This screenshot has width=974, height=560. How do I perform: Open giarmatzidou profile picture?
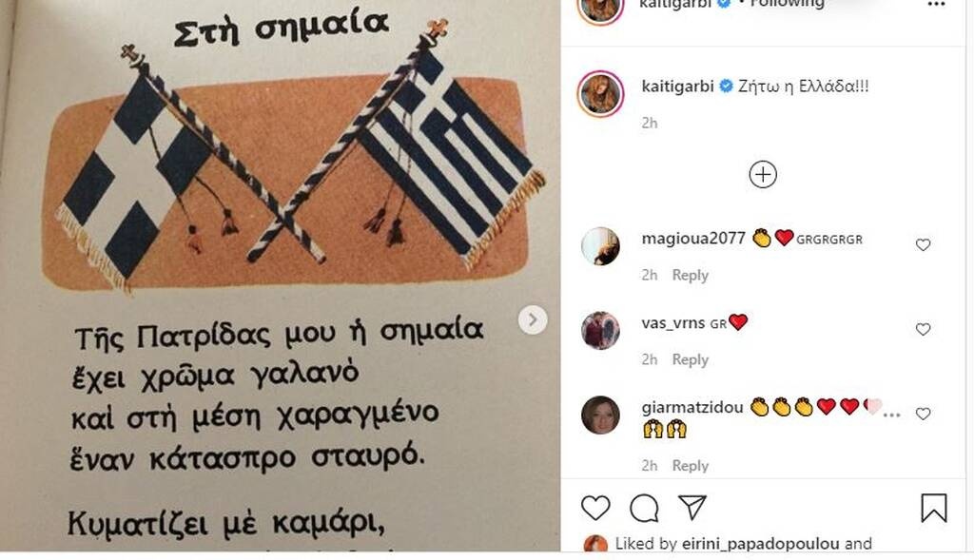[601, 415]
